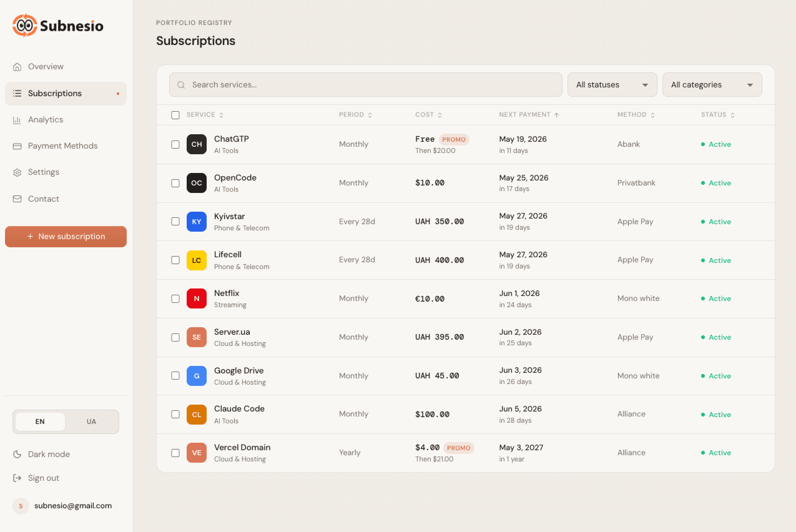Click the Analytics bar chart icon
796x532 pixels.
coord(17,120)
